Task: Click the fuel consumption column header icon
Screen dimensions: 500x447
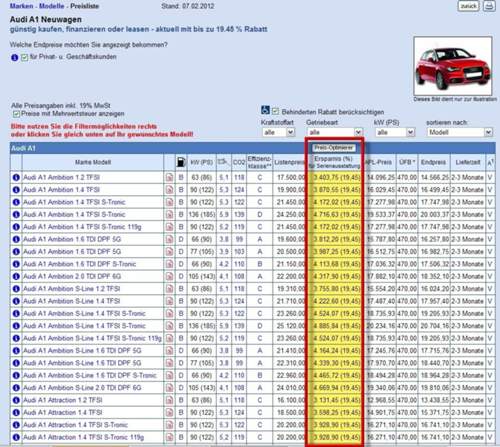Action: point(223,162)
